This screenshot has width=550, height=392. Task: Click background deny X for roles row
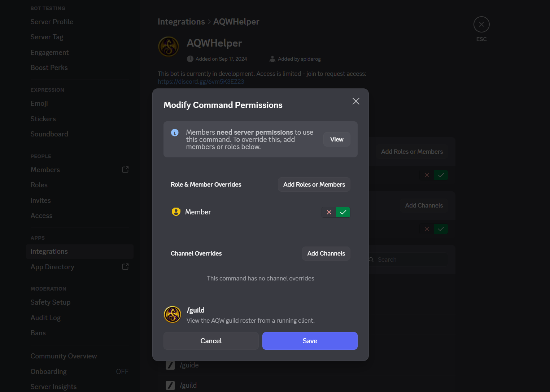(x=427, y=175)
